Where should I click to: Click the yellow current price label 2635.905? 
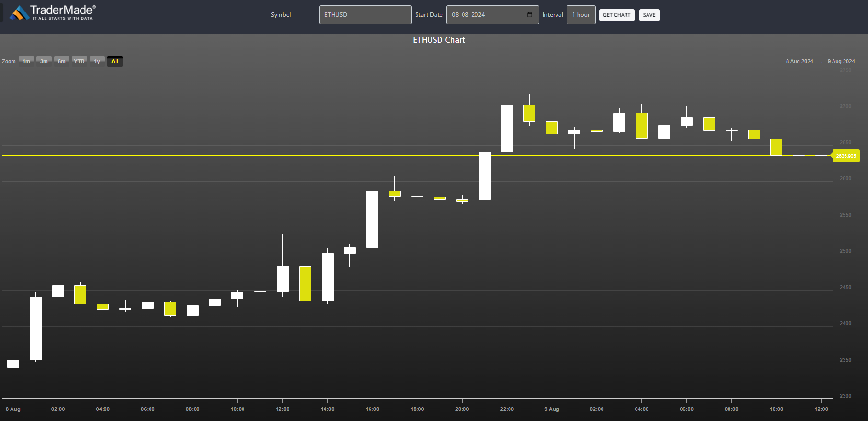846,156
